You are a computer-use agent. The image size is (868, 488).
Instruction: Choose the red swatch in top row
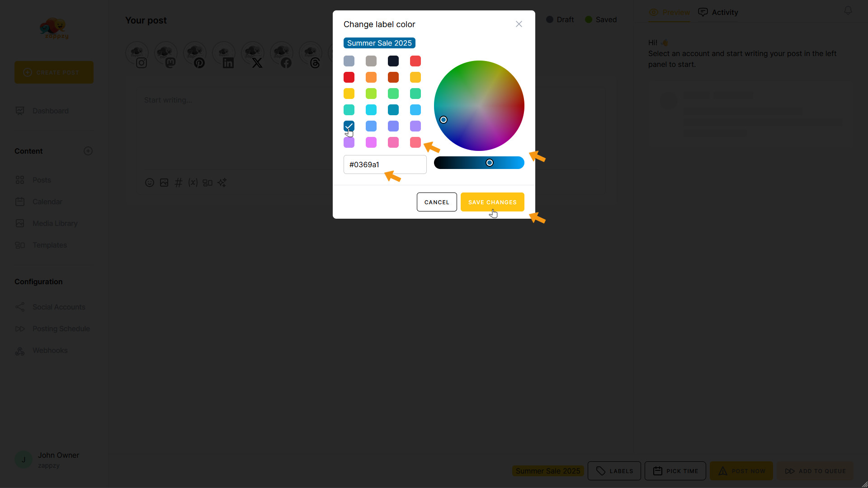pos(415,61)
